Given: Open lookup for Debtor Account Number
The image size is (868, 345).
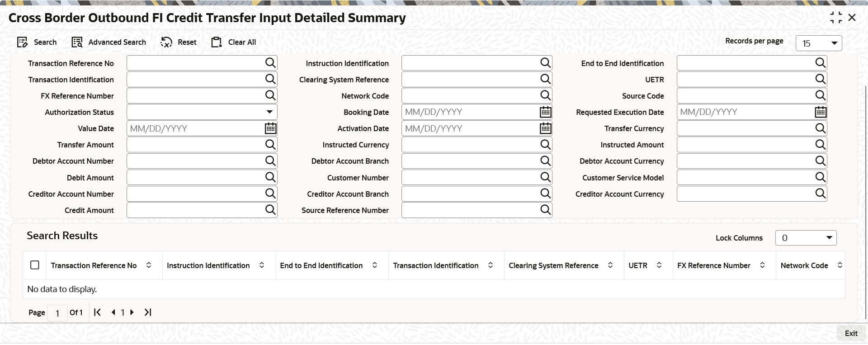Looking at the screenshot, I should (270, 161).
